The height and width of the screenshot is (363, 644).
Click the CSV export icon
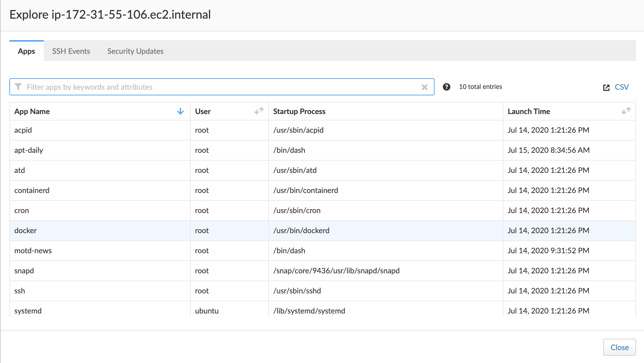(606, 88)
